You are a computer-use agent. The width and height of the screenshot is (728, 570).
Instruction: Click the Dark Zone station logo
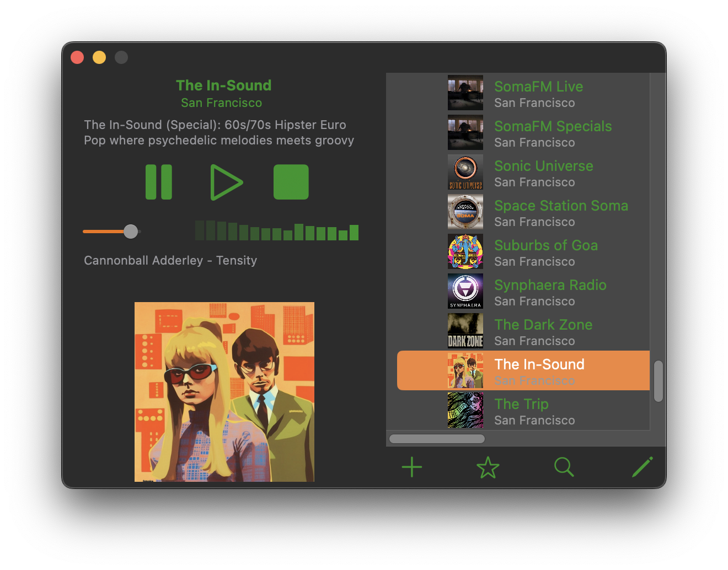(465, 331)
